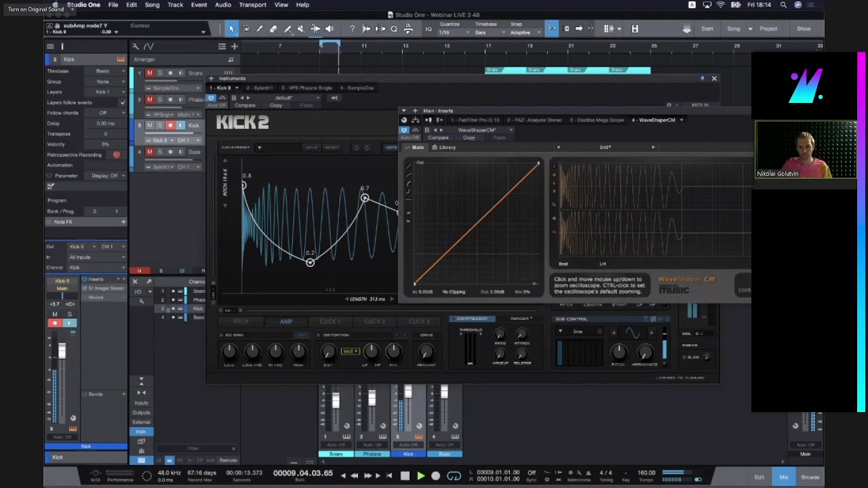Select the Arrow tool in toolbar
Screen dimensions: 868x488
coord(231,28)
